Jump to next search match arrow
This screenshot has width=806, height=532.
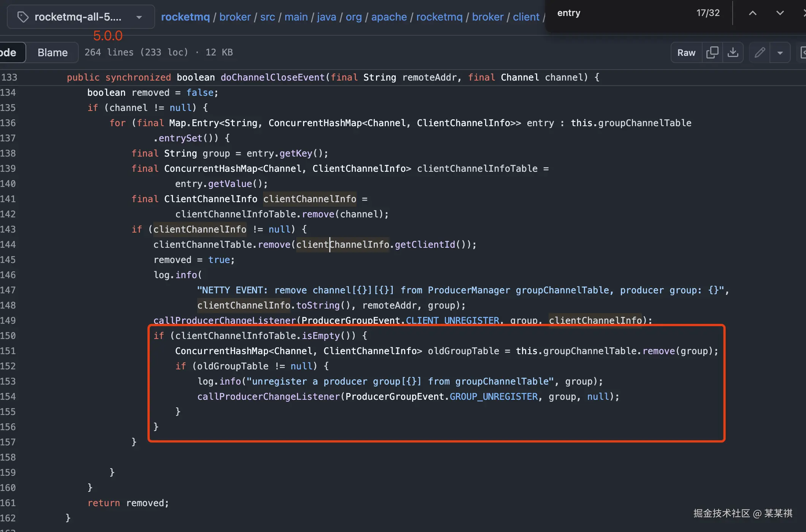(x=780, y=13)
